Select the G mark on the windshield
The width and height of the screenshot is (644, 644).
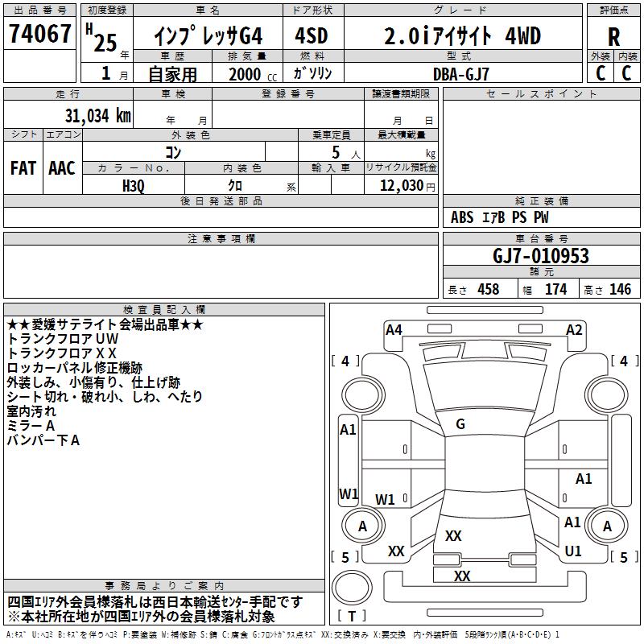pyautogui.click(x=460, y=424)
